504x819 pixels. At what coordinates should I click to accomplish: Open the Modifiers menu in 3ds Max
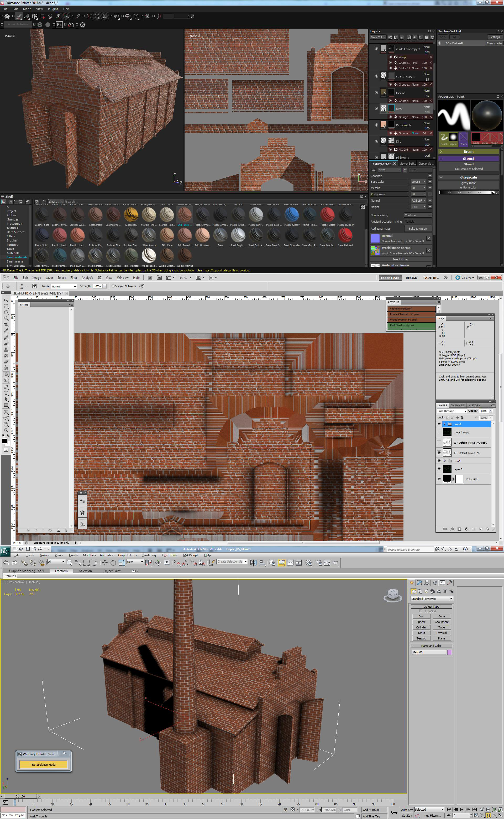tap(89, 555)
